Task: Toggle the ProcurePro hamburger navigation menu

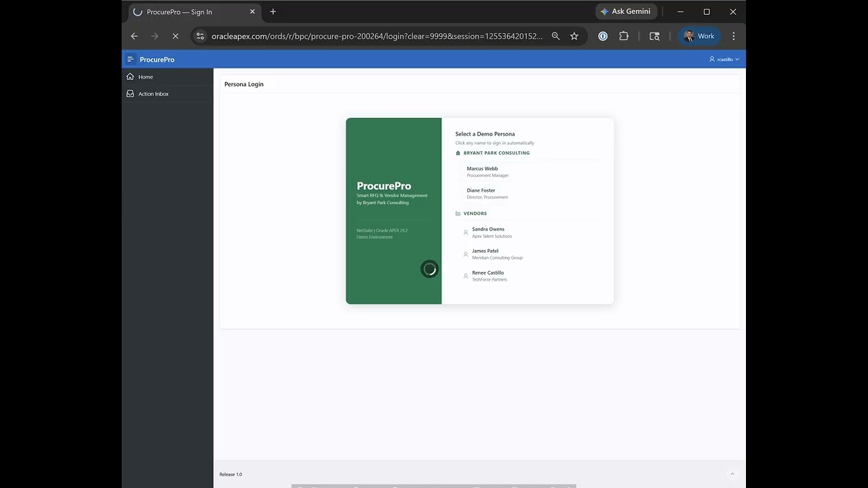Action: [x=130, y=59]
